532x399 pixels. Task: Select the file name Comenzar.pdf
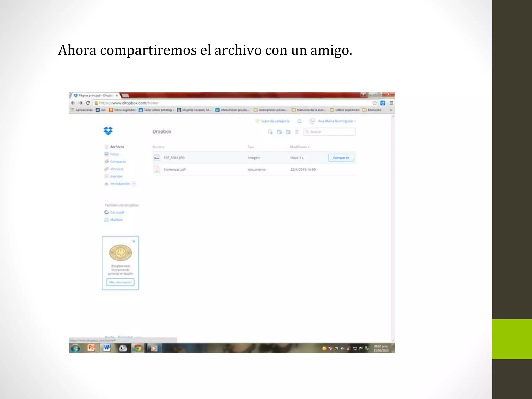[175, 169]
